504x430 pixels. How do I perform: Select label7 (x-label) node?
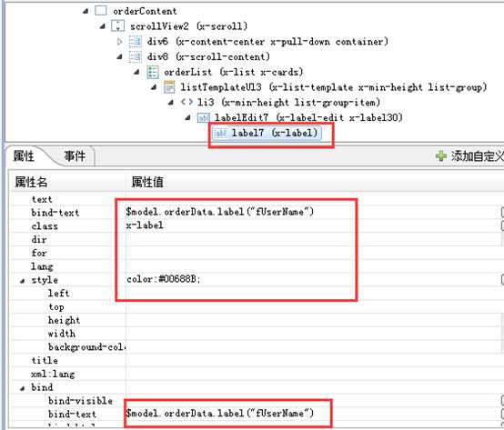[x=275, y=133]
